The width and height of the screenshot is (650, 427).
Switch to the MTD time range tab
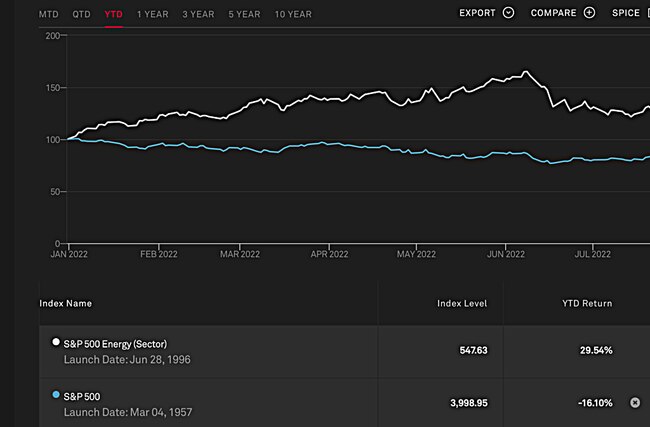pos(49,14)
